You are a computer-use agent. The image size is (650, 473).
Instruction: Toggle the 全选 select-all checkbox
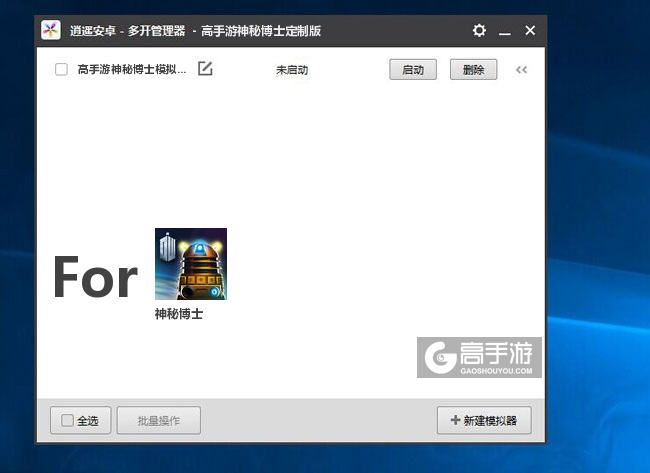[x=67, y=421]
